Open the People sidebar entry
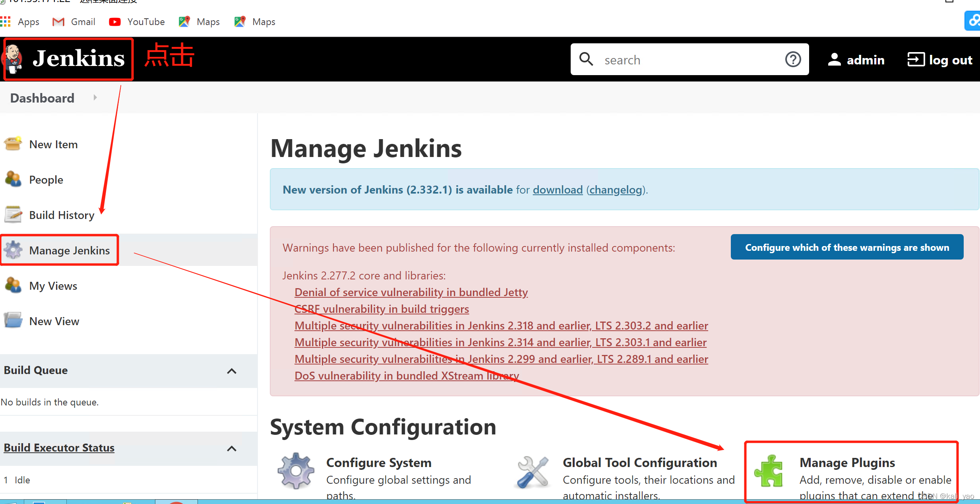This screenshot has width=980, height=504. pos(46,180)
